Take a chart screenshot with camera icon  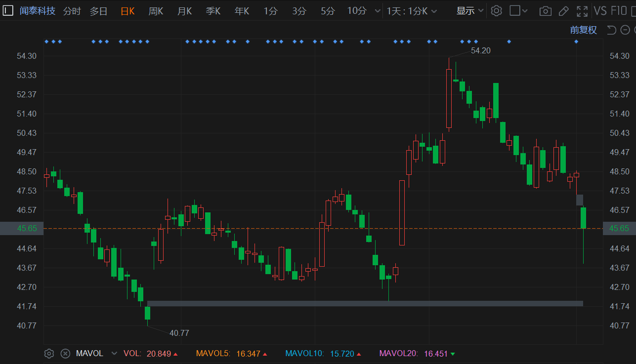[x=545, y=11]
